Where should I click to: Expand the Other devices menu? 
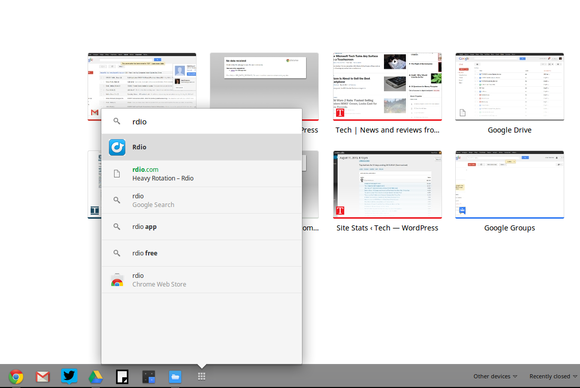tap(495, 376)
